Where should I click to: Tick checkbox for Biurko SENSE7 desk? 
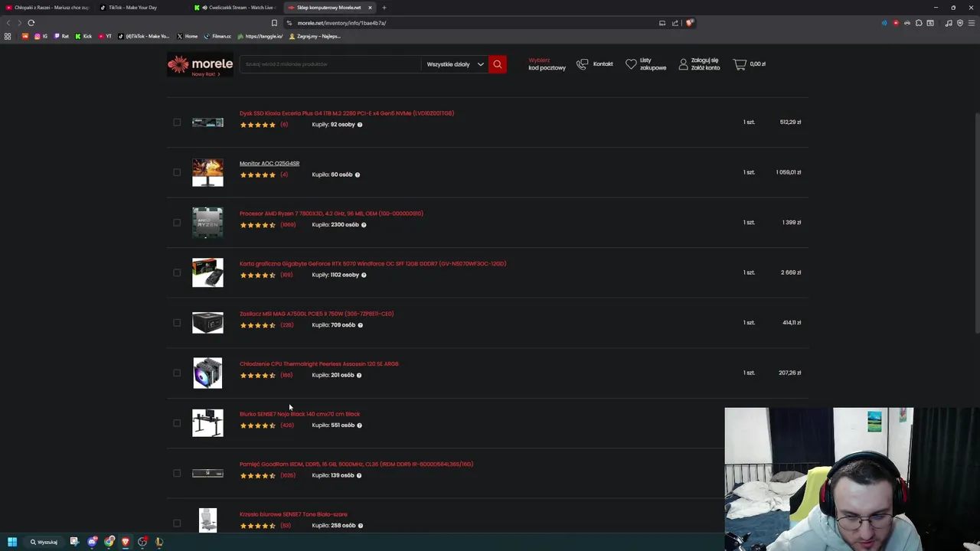coord(177,423)
